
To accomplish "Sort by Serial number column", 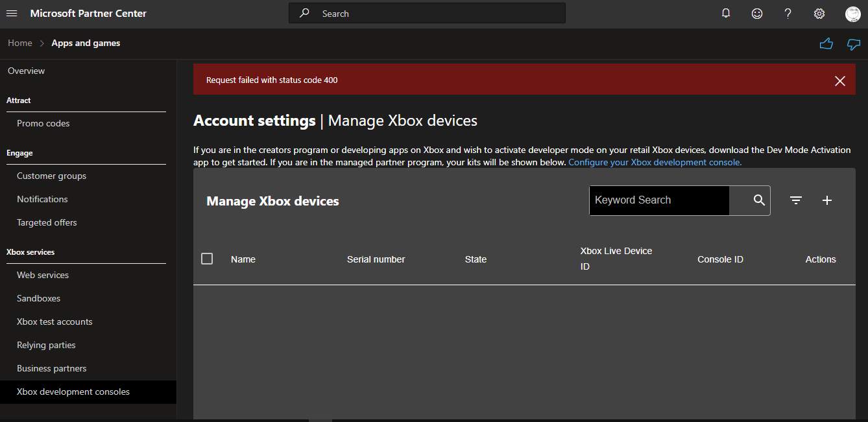I will [x=376, y=259].
